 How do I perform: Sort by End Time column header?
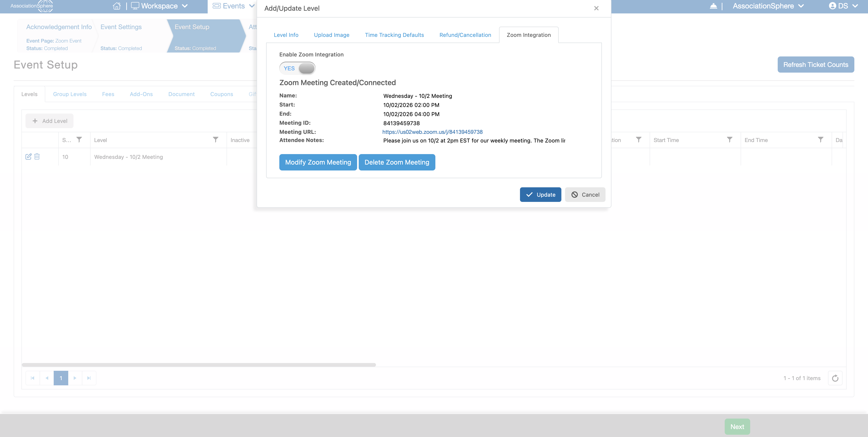coord(756,140)
